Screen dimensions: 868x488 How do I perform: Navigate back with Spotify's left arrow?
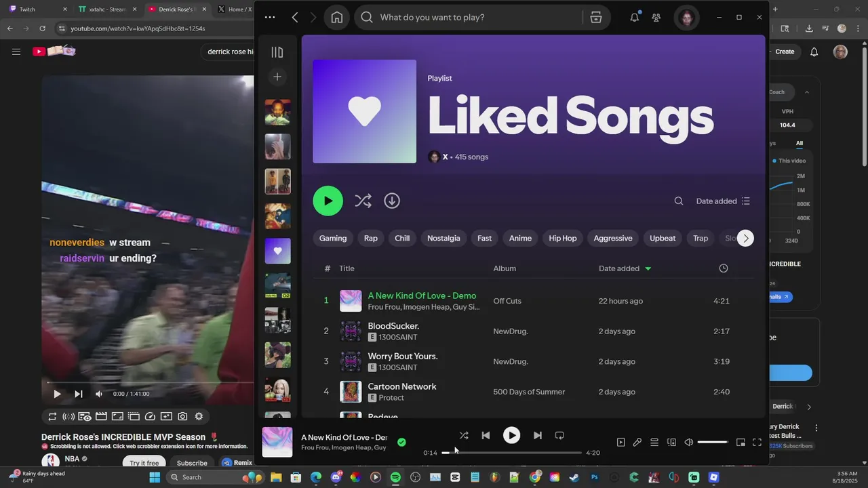click(x=295, y=18)
